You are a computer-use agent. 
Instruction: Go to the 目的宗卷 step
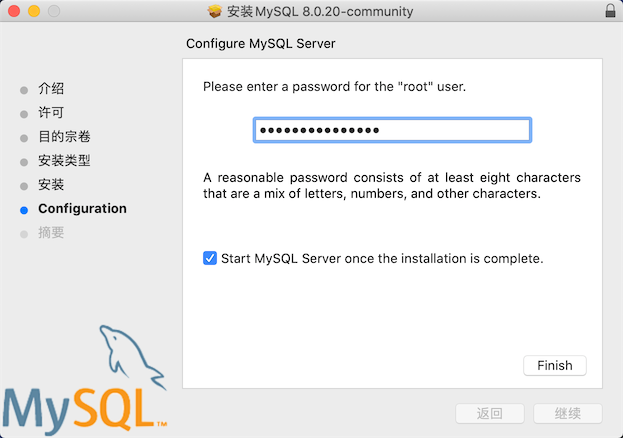coord(64,137)
